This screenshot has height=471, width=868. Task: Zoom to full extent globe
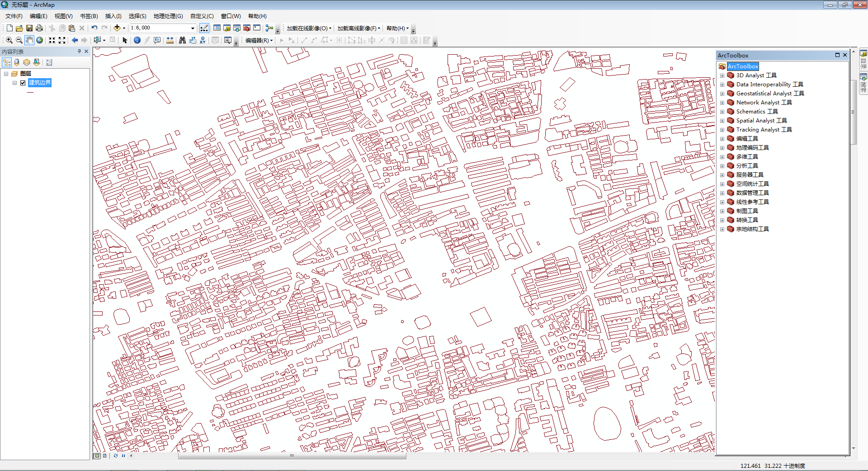pyautogui.click(x=40, y=40)
